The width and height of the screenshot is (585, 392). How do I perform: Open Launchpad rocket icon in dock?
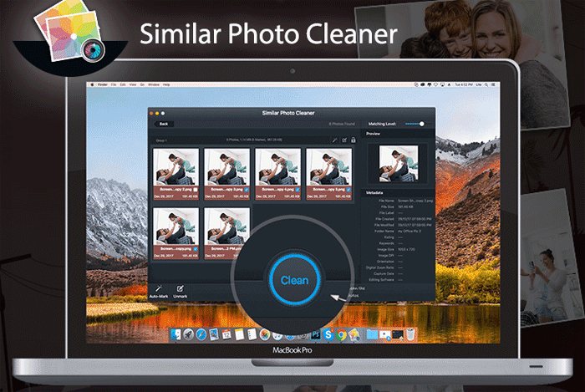[x=188, y=334]
